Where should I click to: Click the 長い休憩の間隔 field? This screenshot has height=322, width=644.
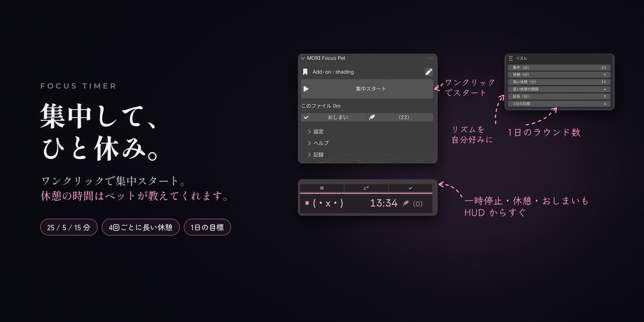pyautogui.click(x=559, y=89)
